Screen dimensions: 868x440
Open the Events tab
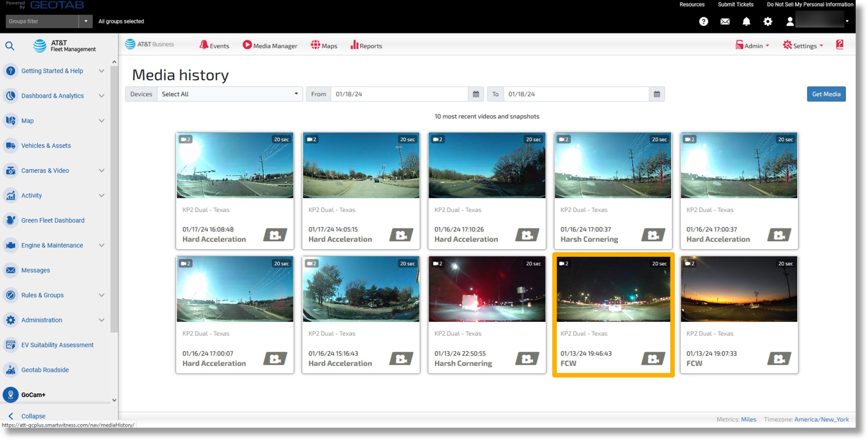(x=214, y=45)
